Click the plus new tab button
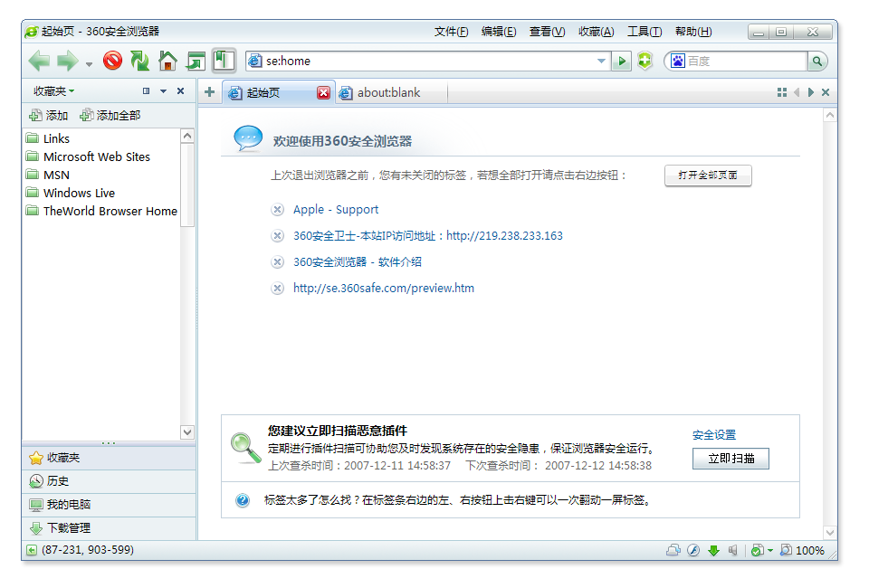869x588 pixels. click(209, 92)
